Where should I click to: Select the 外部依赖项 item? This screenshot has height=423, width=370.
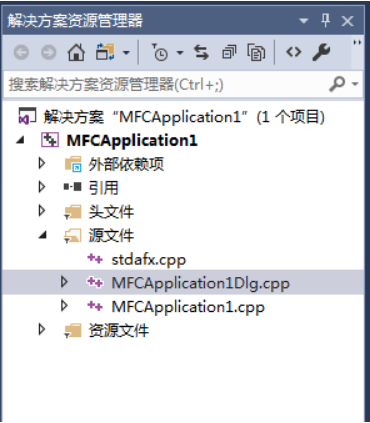point(126,164)
